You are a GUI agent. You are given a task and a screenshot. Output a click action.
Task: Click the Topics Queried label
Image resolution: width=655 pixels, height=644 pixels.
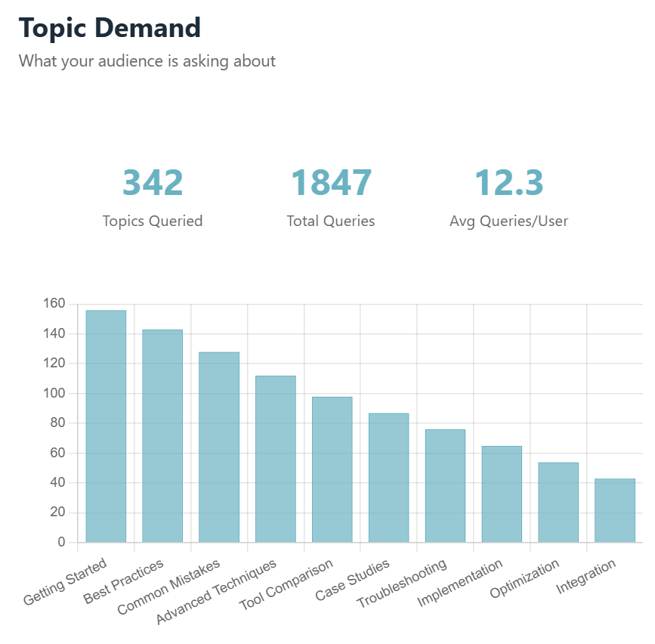(x=153, y=221)
